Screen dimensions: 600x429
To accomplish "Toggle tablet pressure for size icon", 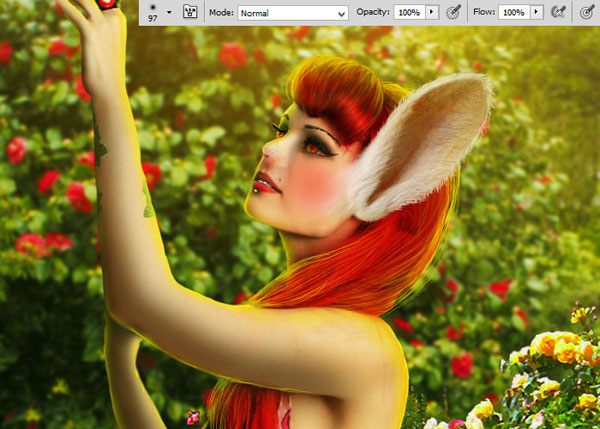I will (587, 12).
